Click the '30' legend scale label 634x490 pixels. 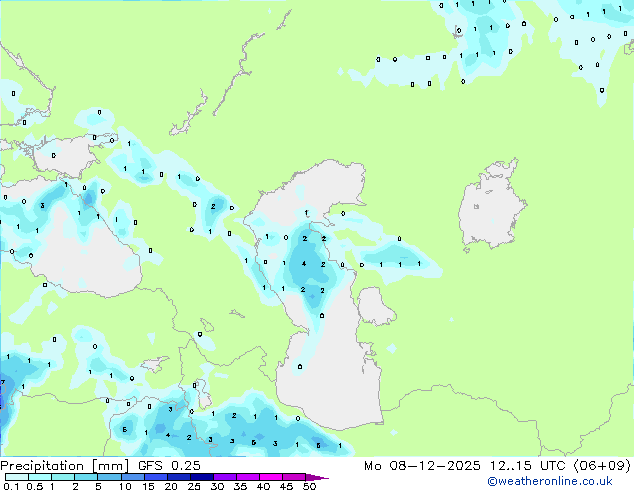[x=217, y=486]
